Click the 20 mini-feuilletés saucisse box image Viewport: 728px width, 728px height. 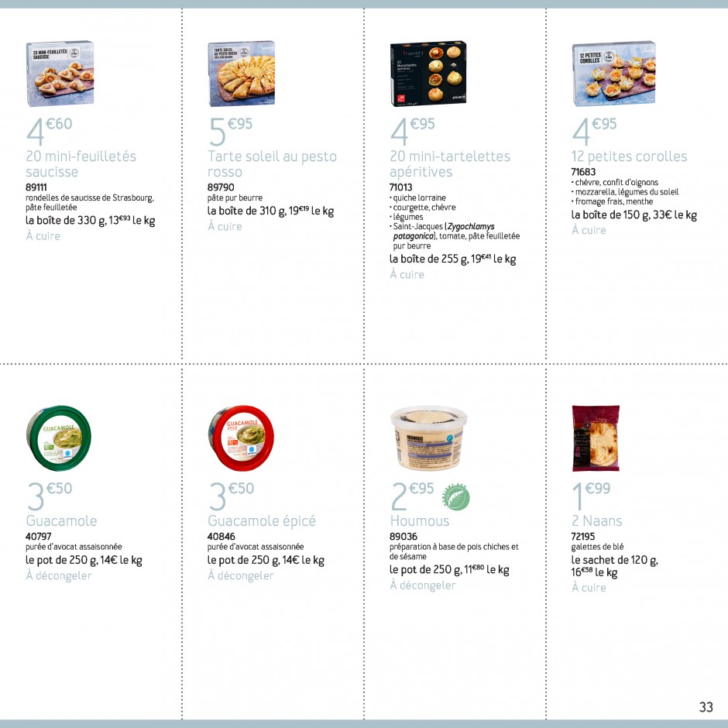point(60,74)
